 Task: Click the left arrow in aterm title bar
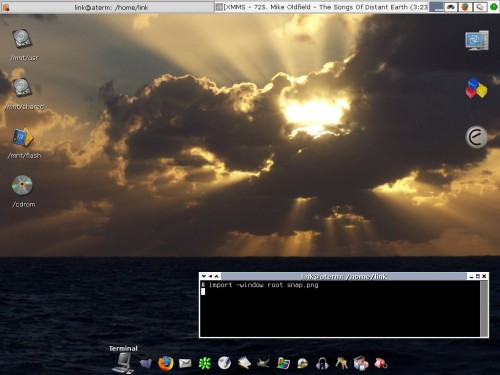click(x=210, y=276)
